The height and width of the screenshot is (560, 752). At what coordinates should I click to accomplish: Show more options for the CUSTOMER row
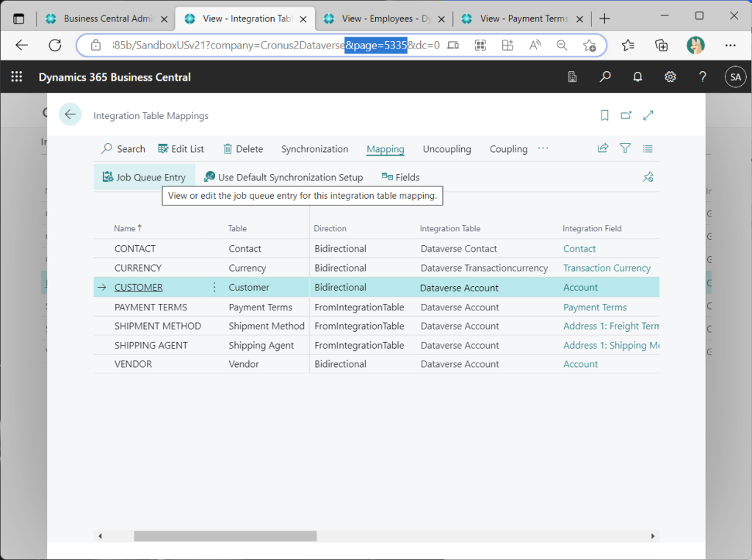(x=214, y=287)
